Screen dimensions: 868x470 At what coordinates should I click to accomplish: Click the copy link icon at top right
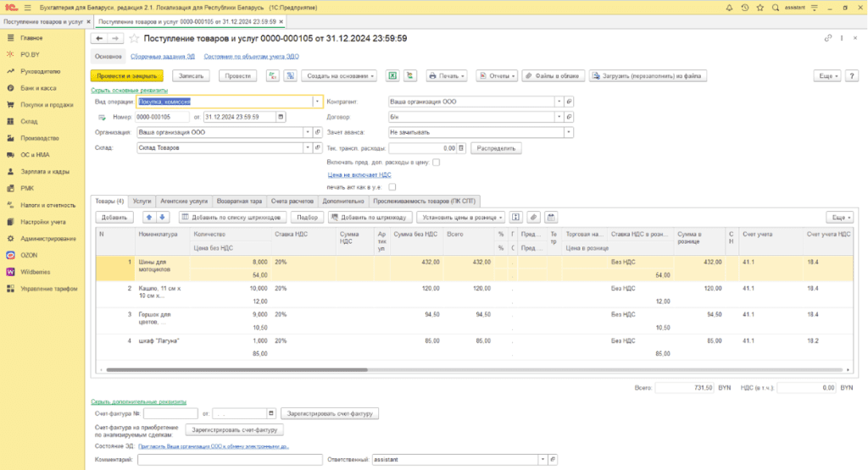tap(828, 39)
